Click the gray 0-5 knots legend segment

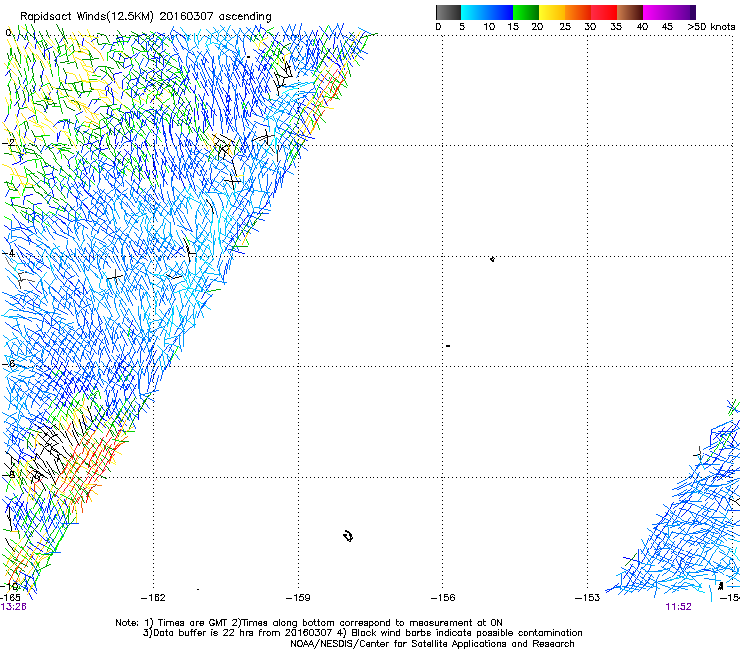point(448,12)
